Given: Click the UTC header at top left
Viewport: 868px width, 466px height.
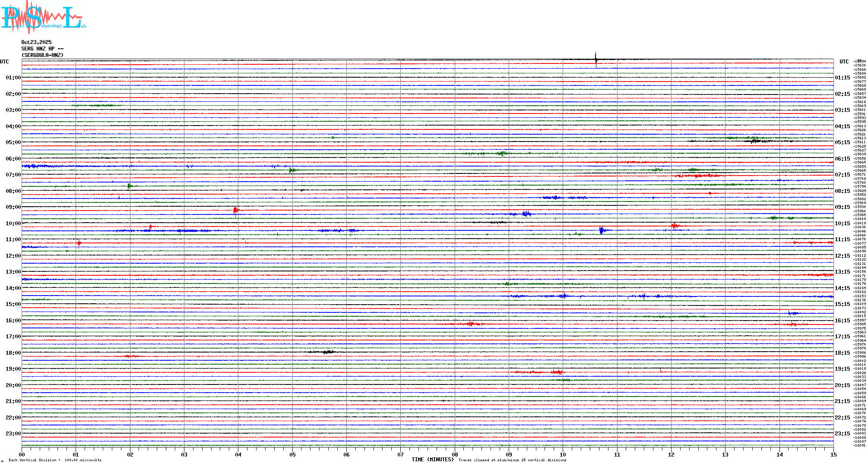Looking at the screenshot, I should pyautogui.click(x=4, y=62).
